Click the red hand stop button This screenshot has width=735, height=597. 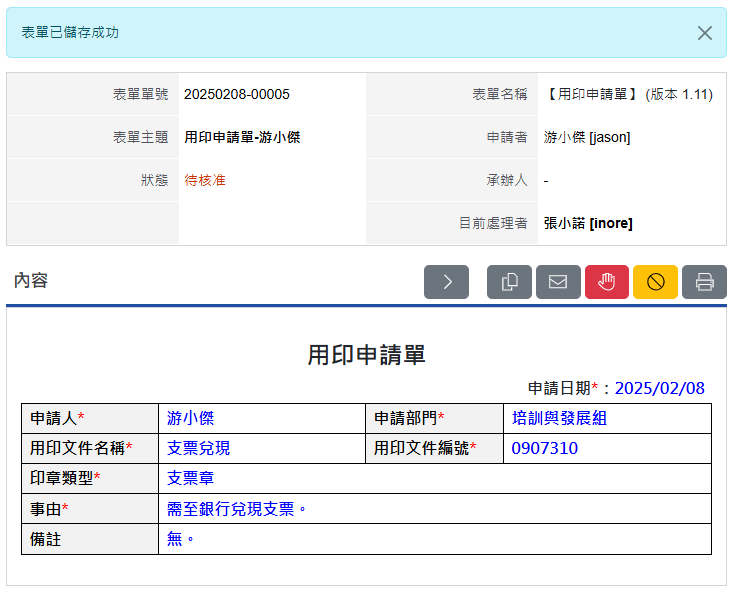(x=607, y=282)
